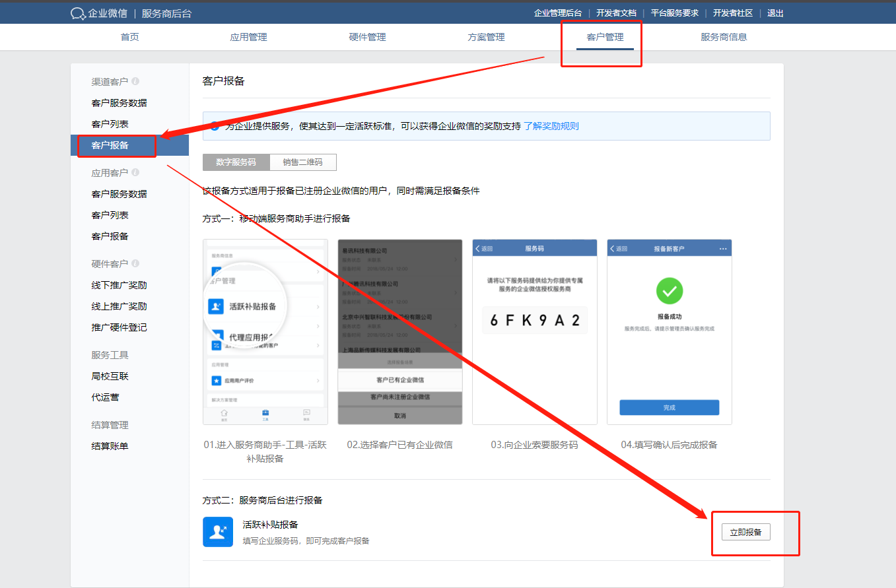Open 客户管理 tab
896x588 pixels.
click(x=605, y=37)
